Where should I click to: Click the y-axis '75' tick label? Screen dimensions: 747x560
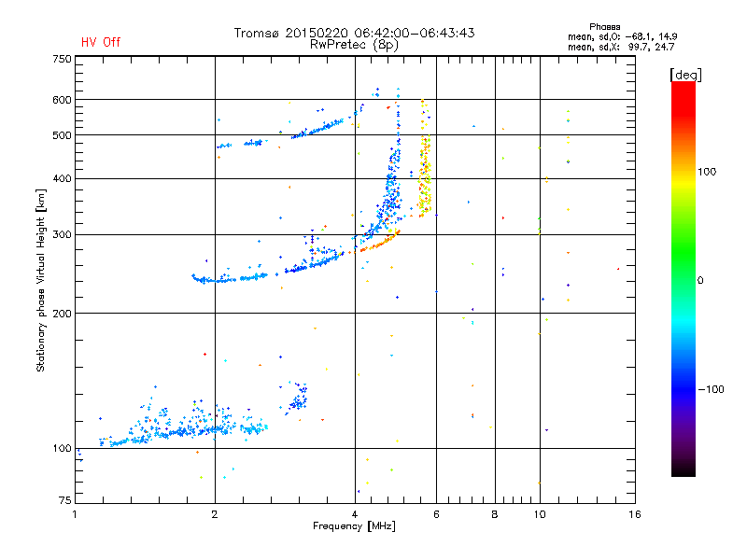click(65, 500)
